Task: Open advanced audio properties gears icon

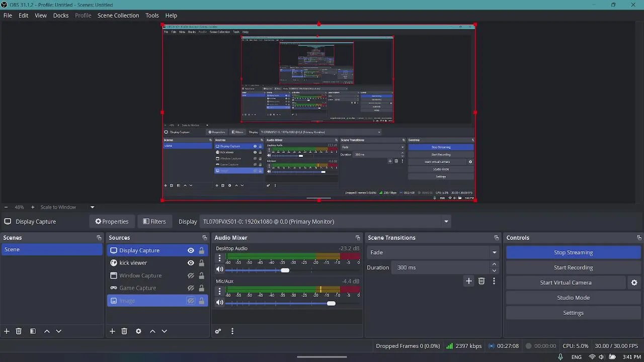Action: tap(218, 331)
